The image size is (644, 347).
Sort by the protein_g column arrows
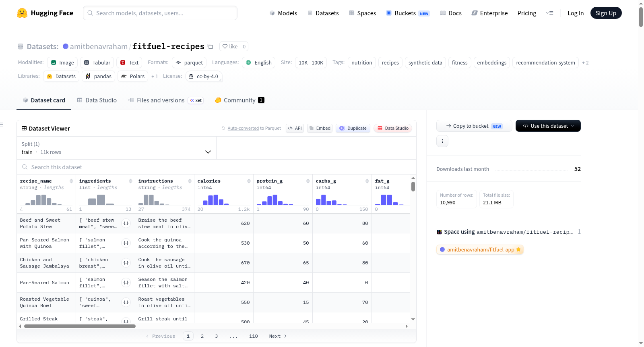point(308,181)
